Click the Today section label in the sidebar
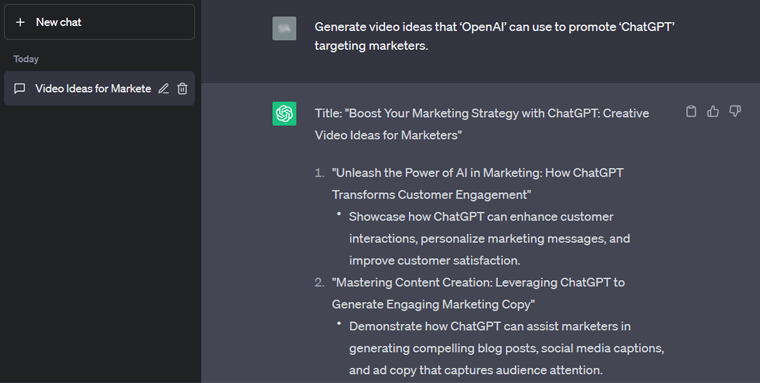Viewport: 760px width, 383px height. 26,59
